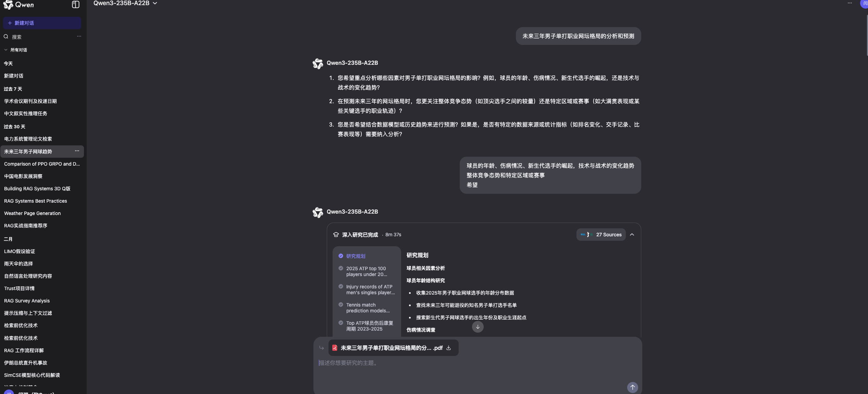Viewport: 868px width, 394px height.
Task: Open the conversation more-options ellipsis at top right
Action: 850,3
